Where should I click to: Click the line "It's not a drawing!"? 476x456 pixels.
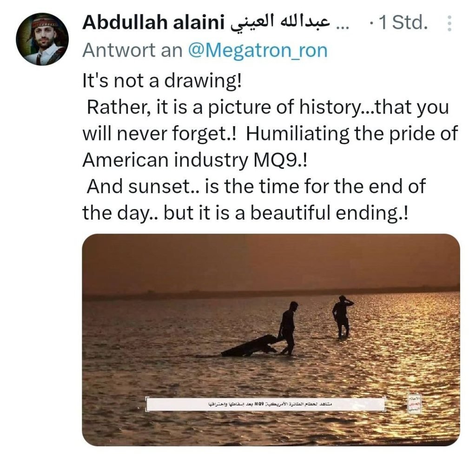tap(162, 81)
